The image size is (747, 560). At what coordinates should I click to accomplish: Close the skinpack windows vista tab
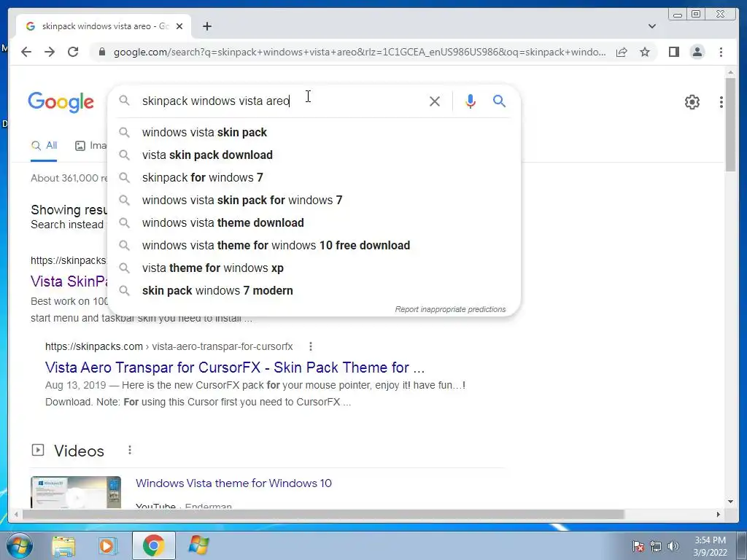[x=179, y=26]
